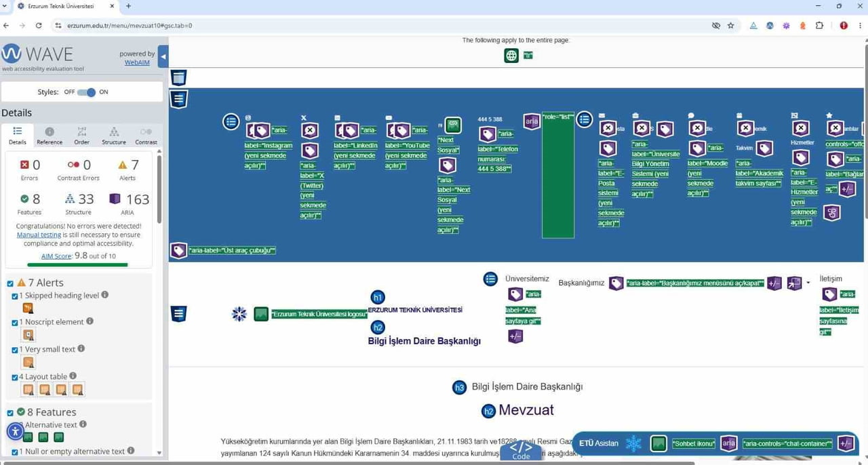Collapse the WAVE sidebar with the arrow

coord(163,57)
